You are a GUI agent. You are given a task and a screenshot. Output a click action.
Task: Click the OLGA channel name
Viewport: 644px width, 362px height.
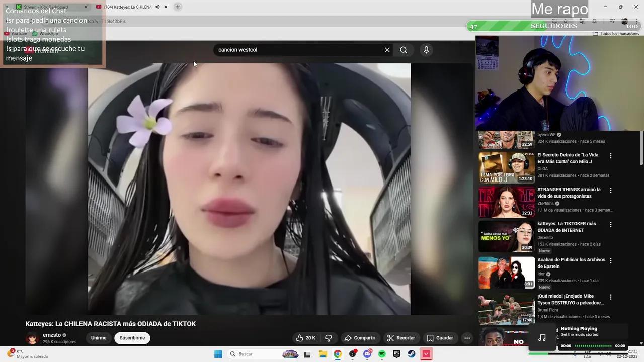tap(542, 169)
